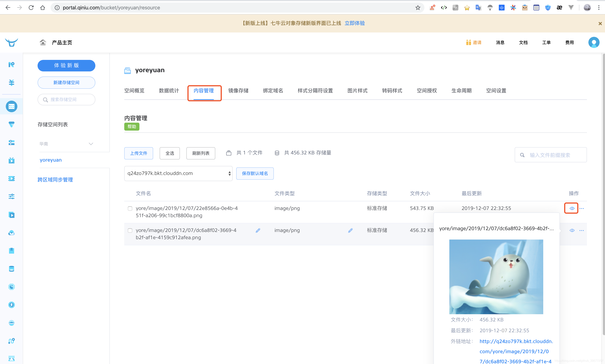Click the file prefix search field
Image resolution: width=605 pixels, height=364 pixels.
coord(550,155)
